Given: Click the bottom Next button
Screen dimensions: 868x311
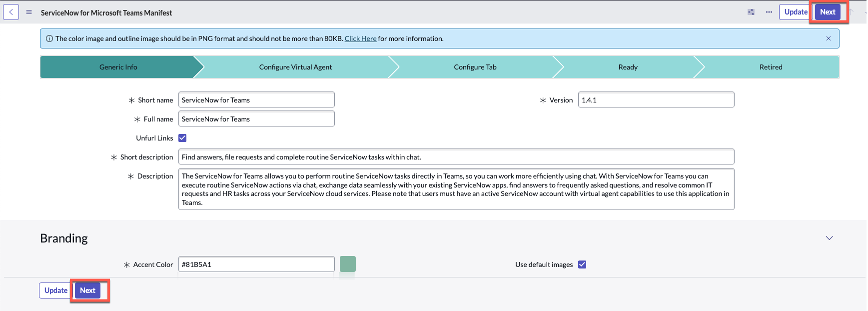Looking at the screenshot, I should [87, 290].
